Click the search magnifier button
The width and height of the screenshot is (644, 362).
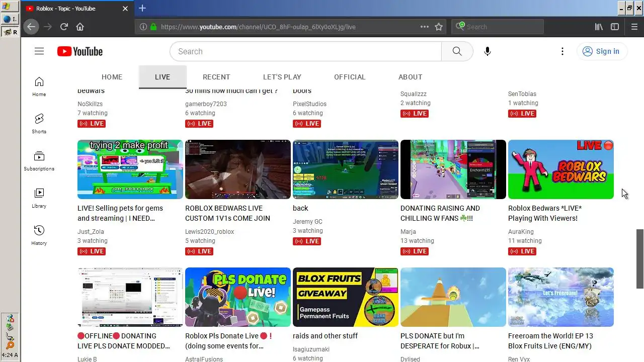click(x=457, y=51)
